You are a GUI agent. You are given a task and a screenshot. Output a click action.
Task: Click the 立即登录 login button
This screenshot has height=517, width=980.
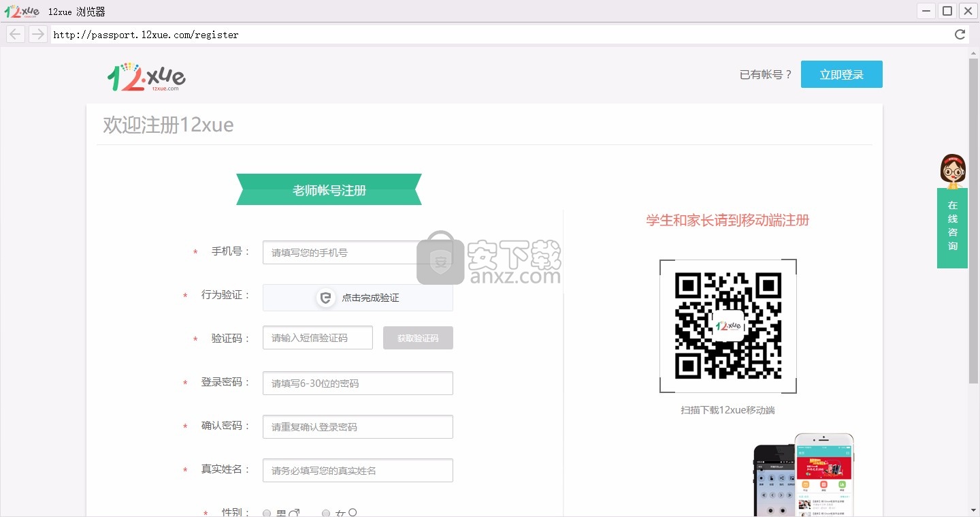[841, 74]
